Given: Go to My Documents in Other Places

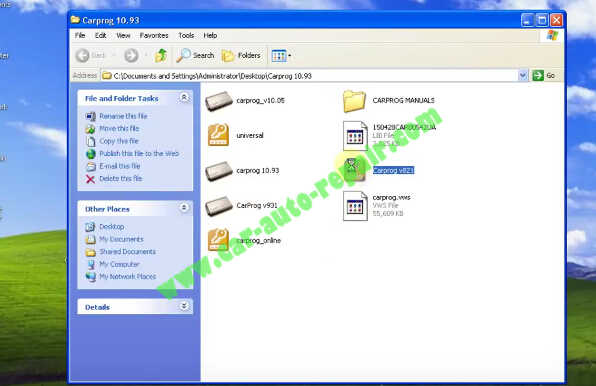Looking at the screenshot, I should point(121,239).
